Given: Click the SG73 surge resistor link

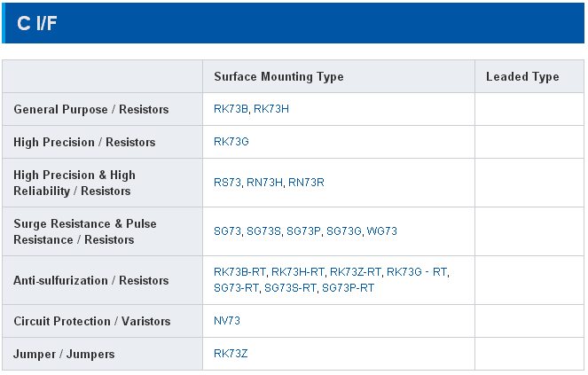Looking at the screenshot, I should pos(227,231).
